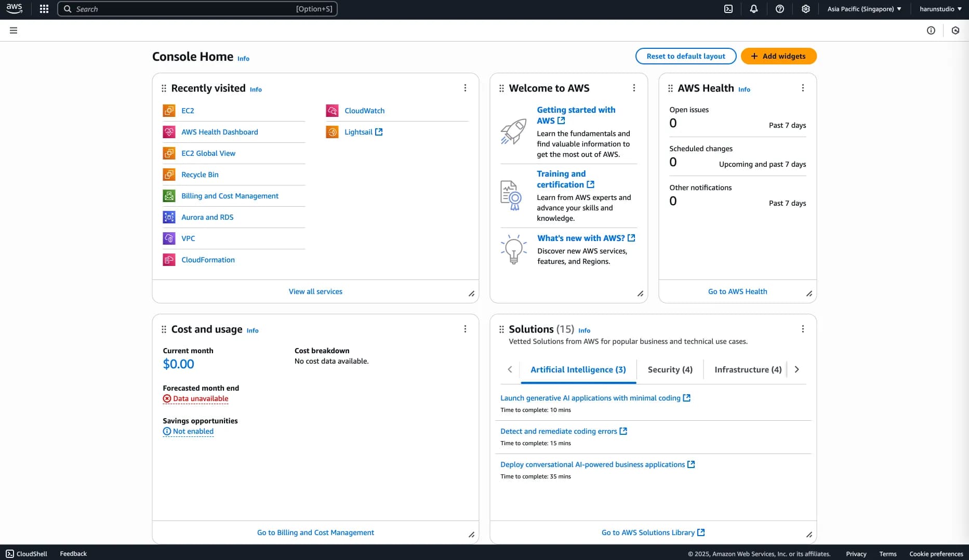Open the harunstudio account menu

939,8
